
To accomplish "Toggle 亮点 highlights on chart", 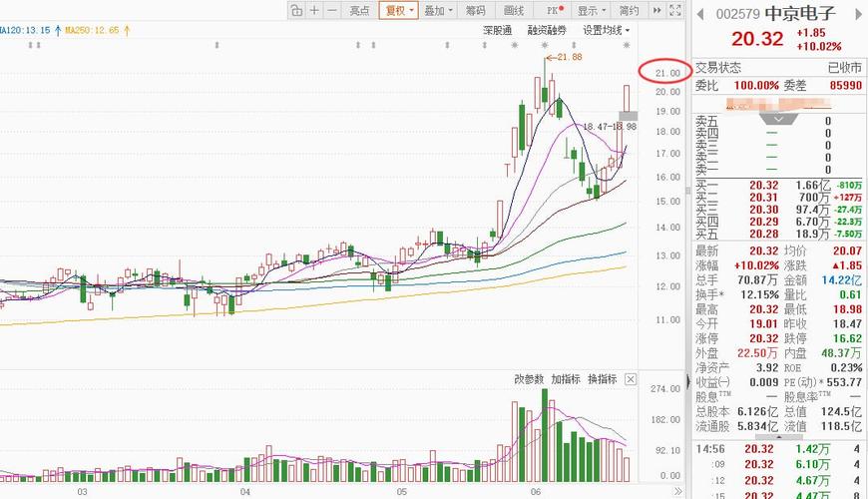I will pyautogui.click(x=359, y=10).
